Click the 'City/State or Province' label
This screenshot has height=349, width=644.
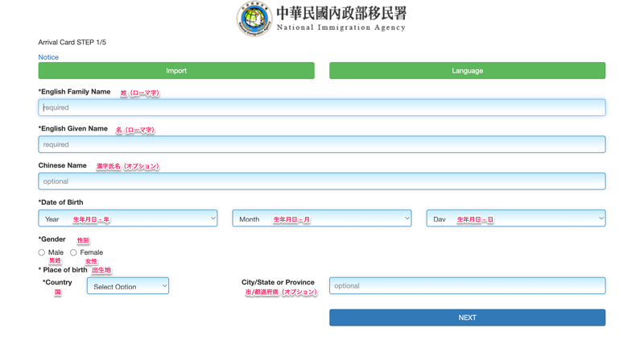coord(278,282)
